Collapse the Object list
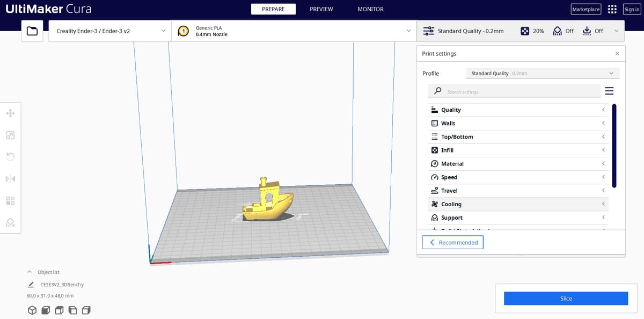 pos(30,272)
